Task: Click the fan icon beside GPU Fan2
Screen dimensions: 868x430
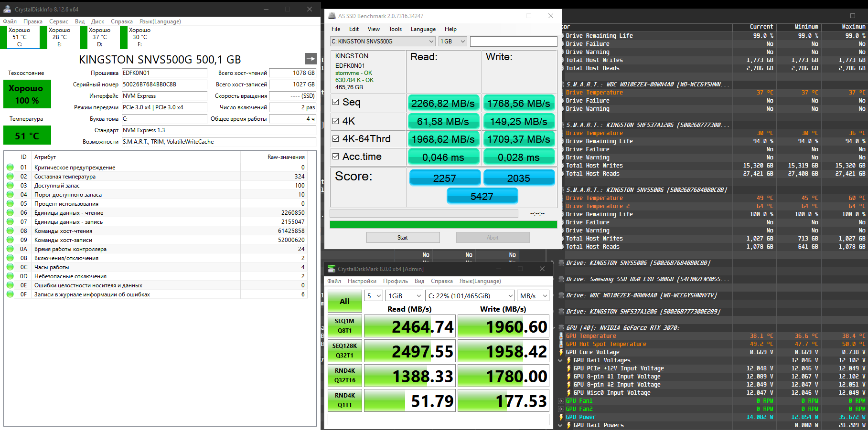Action: pyautogui.click(x=561, y=409)
